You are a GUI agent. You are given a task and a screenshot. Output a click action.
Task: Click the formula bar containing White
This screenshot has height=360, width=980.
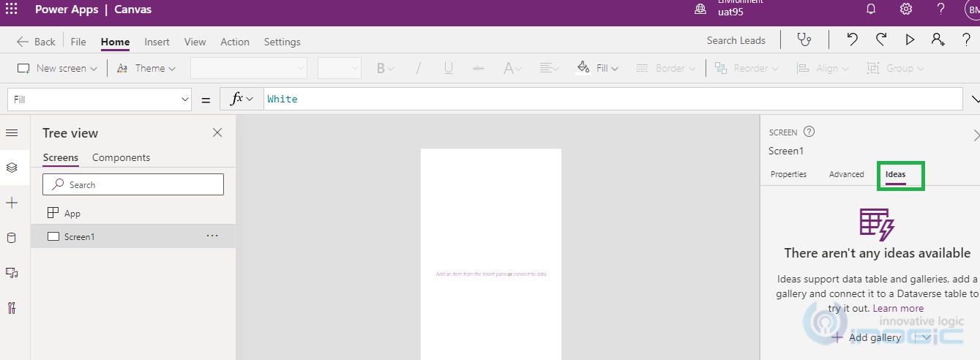pyautogui.click(x=613, y=99)
